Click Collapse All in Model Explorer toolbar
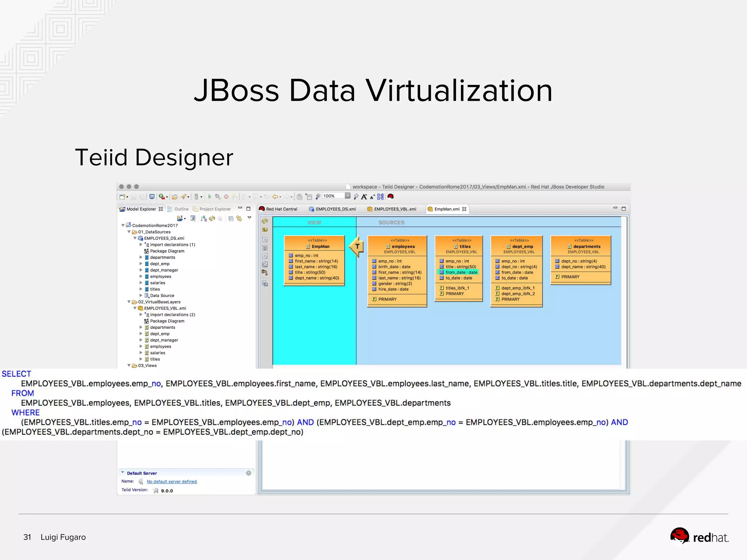Viewport: 747px width, 560px height. click(231, 218)
